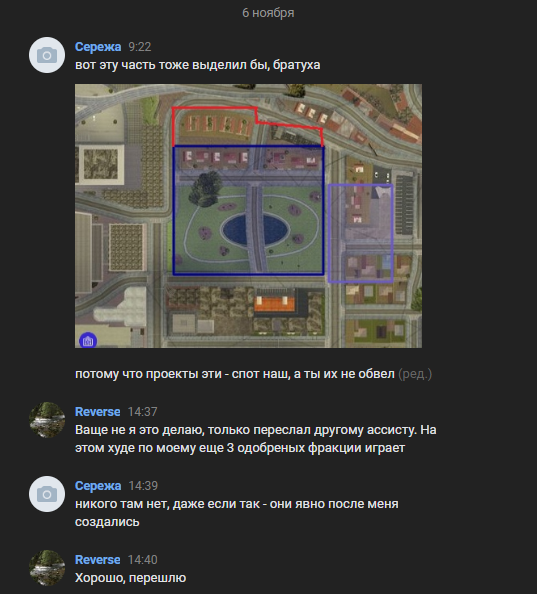Open the attached map image in the chat
The height and width of the screenshot is (594, 537).
pyautogui.click(x=248, y=216)
